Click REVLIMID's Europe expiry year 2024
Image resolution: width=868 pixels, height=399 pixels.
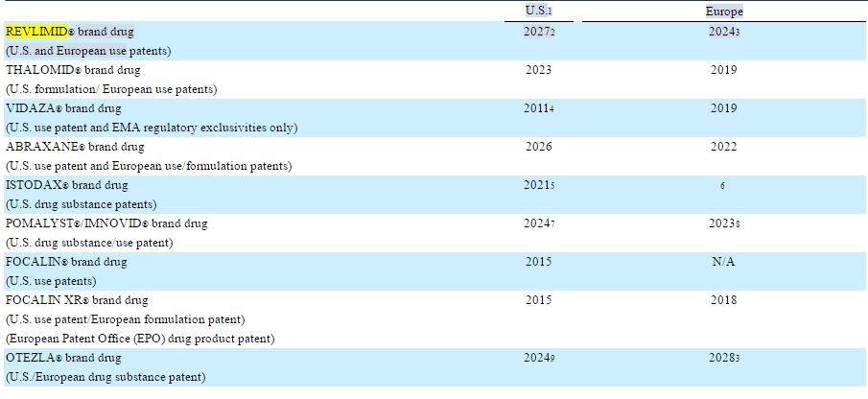722,32
